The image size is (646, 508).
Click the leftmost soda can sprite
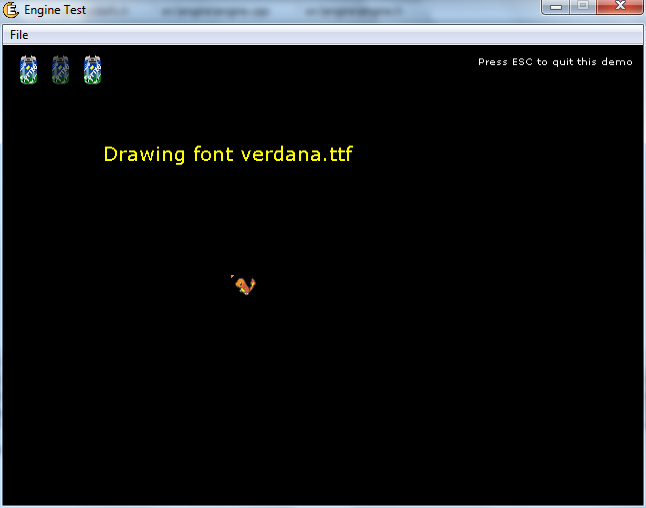click(x=28, y=70)
